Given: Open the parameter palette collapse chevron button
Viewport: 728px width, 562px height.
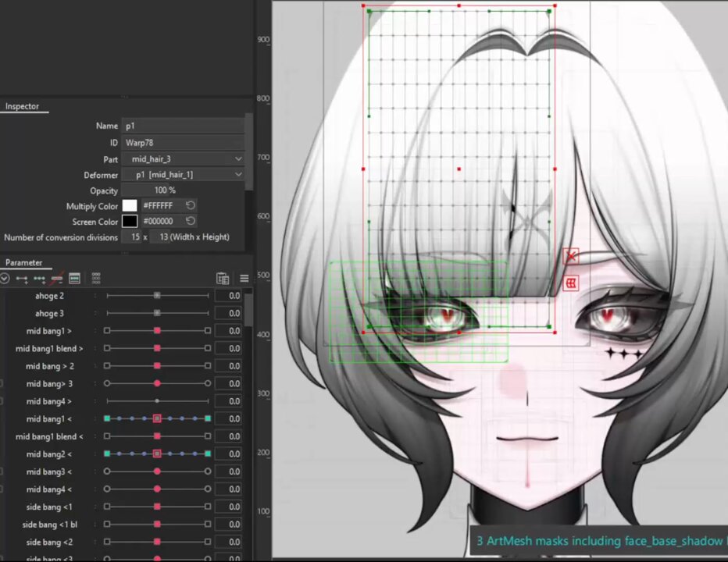Looking at the screenshot, I should 4,279.
